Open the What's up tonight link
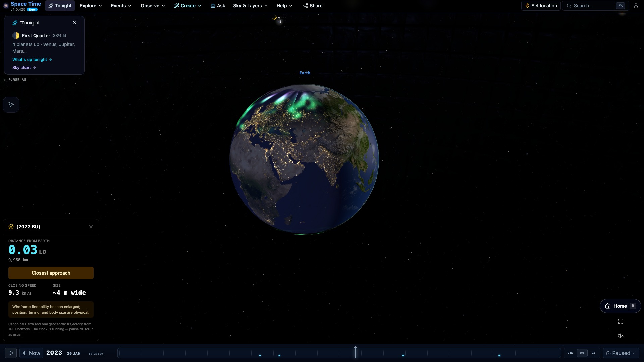The width and height of the screenshot is (644, 362). (x=32, y=60)
